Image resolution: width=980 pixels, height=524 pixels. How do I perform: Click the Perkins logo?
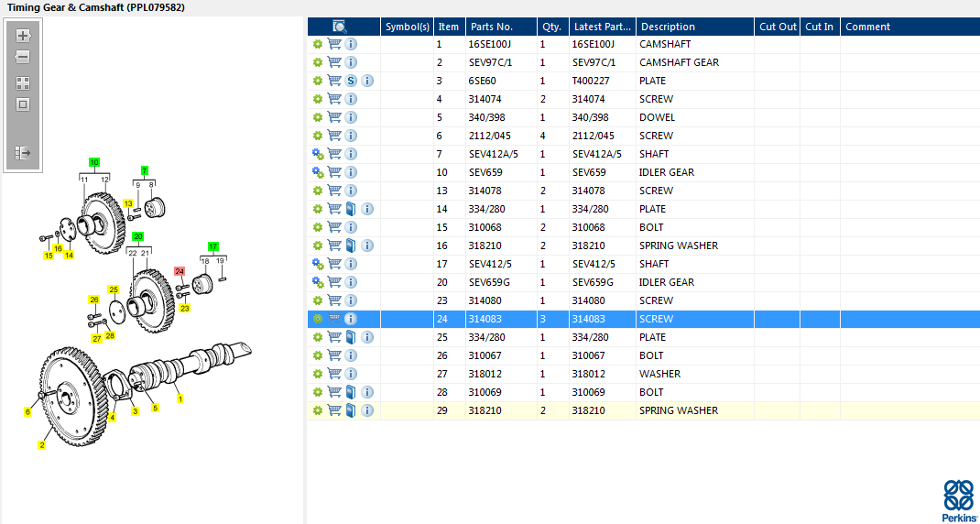[957, 500]
